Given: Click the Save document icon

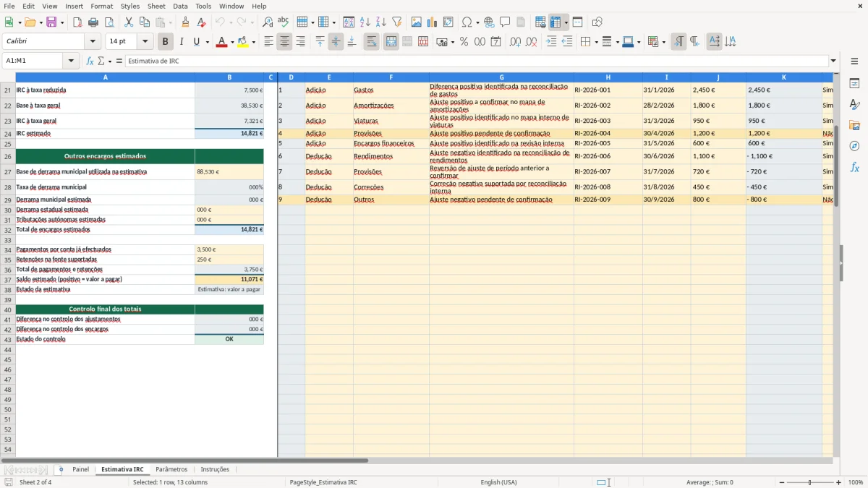Looking at the screenshot, I should point(51,22).
